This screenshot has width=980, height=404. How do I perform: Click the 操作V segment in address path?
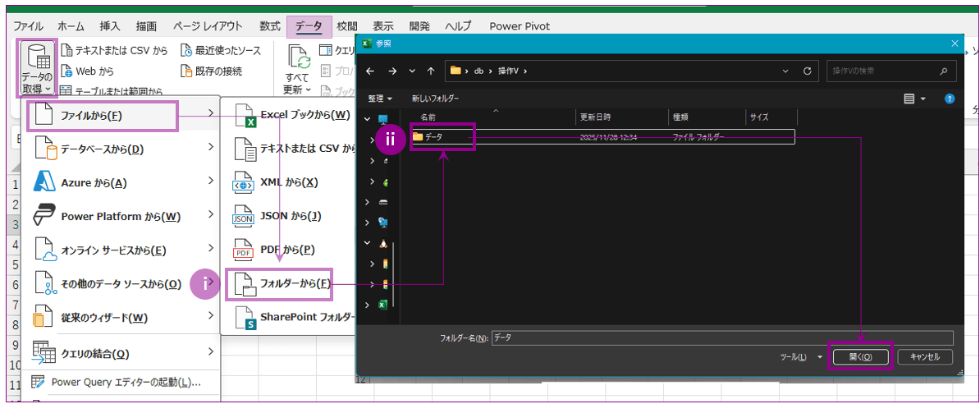508,71
